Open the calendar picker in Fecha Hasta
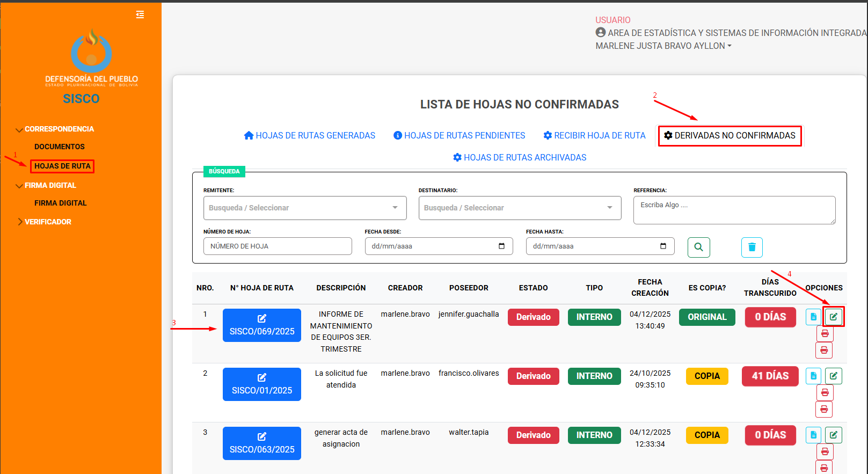The image size is (868, 474). [663, 246]
